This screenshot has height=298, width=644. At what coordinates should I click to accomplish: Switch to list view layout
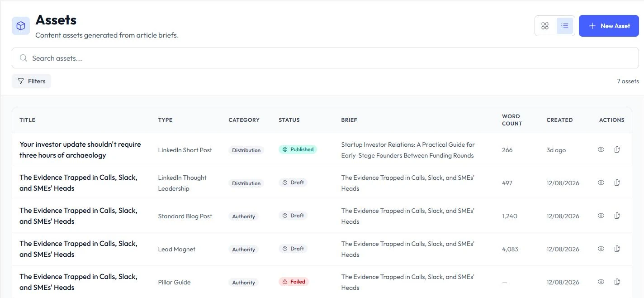coord(565,26)
